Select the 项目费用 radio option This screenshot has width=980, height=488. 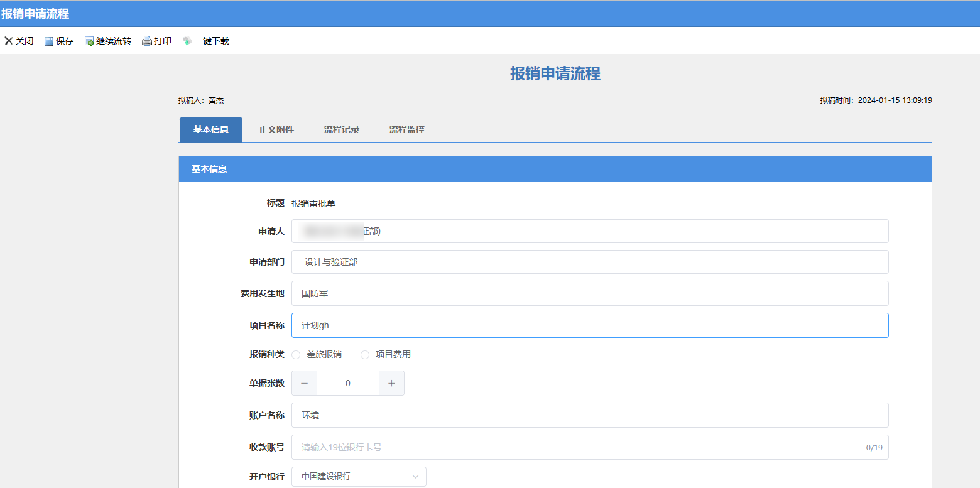(x=365, y=355)
